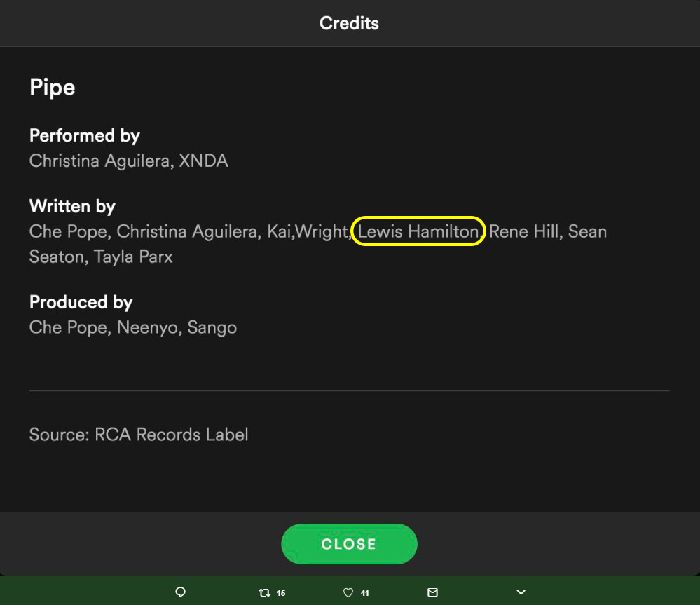The image size is (700, 605).
Task: Click the Source: RCA Records Label text
Action: [139, 435]
